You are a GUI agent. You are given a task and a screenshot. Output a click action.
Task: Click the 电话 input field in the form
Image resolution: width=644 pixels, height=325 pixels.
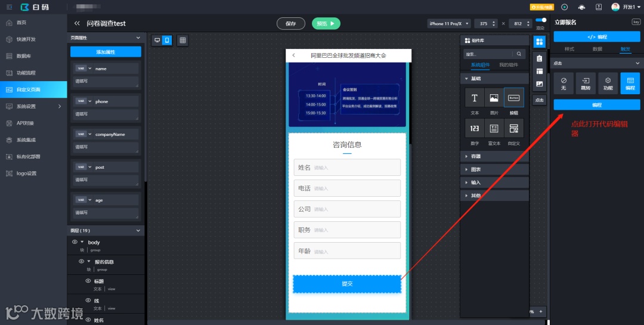tap(347, 188)
